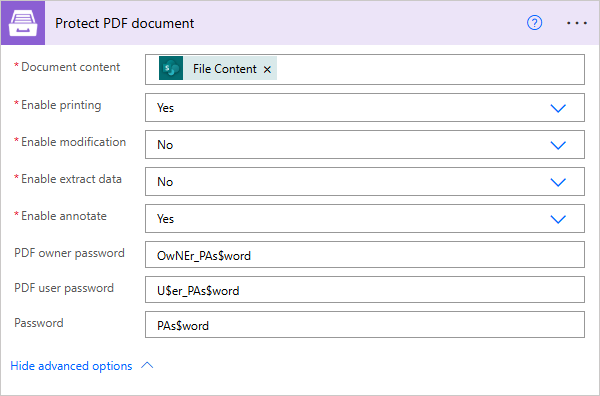Click the PDF user password field
Viewport: 600px width, 396px height.
[x=365, y=290]
